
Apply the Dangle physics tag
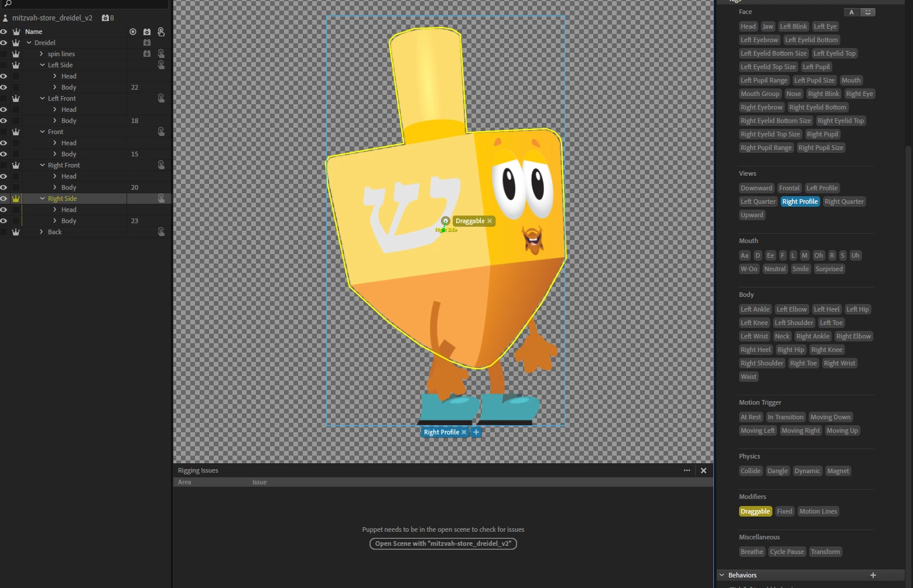[x=777, y=471]
